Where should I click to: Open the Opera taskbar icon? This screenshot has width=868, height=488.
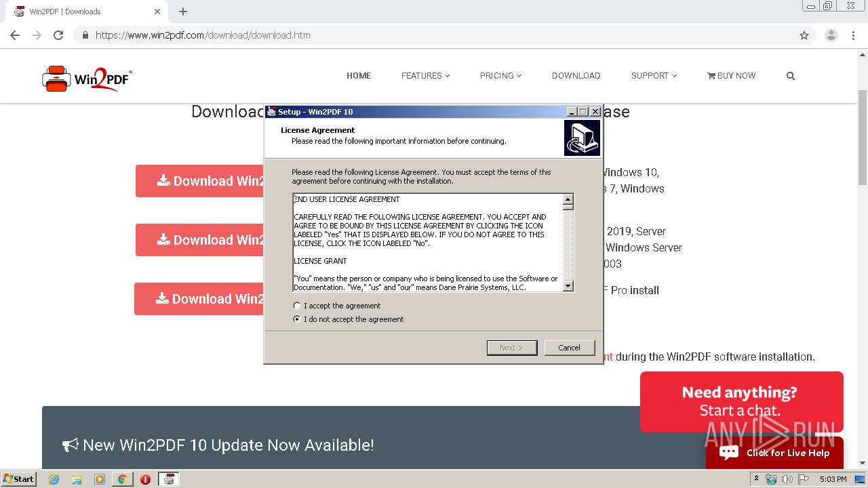(145, 479)
